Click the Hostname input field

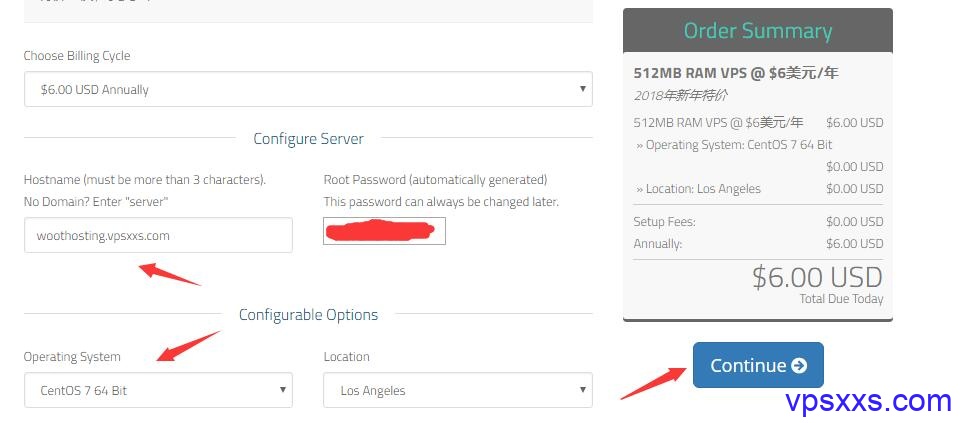(x=158, y=235)
